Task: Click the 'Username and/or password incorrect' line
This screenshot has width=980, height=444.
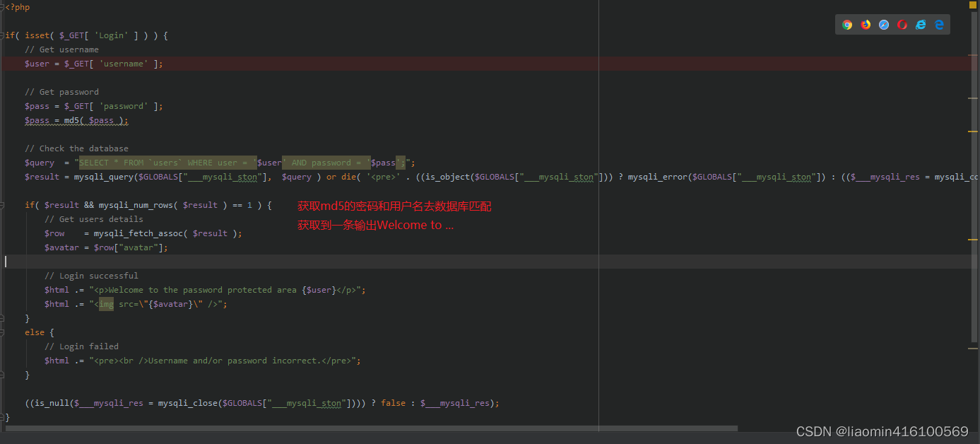Action: coord(203,361)
